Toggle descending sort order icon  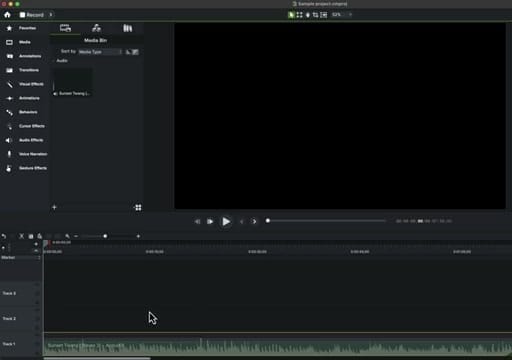[135, 52]
